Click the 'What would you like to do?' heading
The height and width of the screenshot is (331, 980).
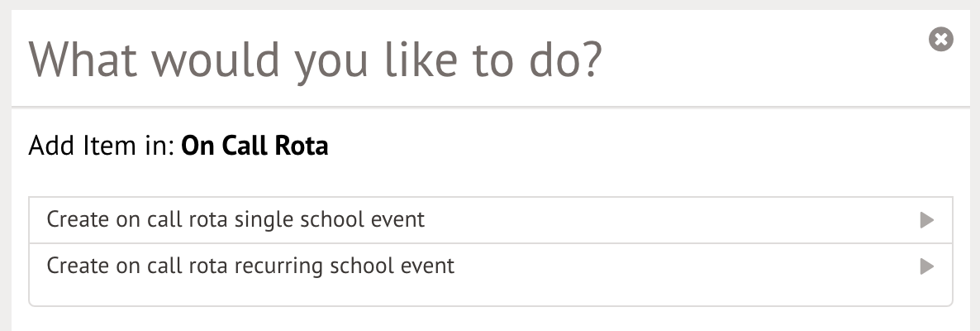click(315, 60)
